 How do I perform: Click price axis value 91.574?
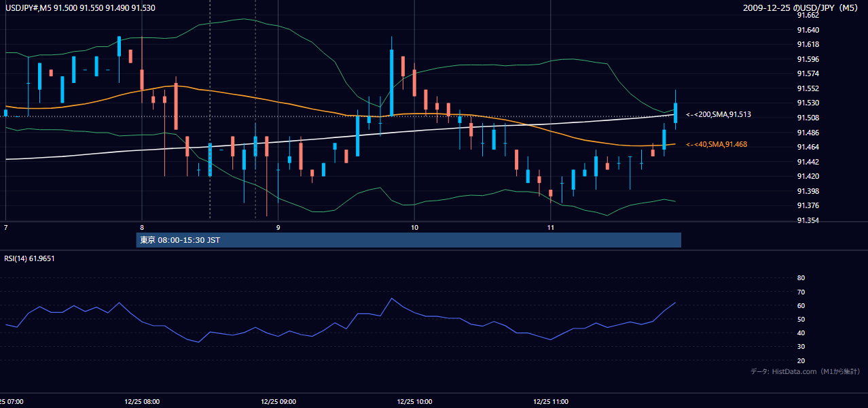click(x=808, y=73)
